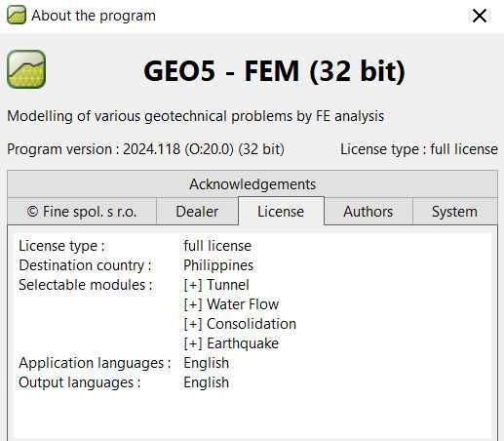Switch to the Fine spol. s r.o. tab
The image size is (504, 441).
82,212
